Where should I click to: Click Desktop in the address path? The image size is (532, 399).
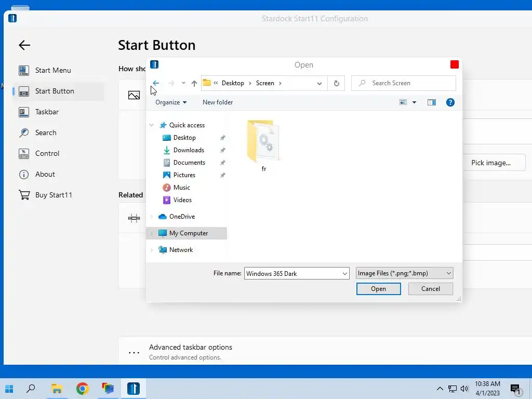coord(233,83)
